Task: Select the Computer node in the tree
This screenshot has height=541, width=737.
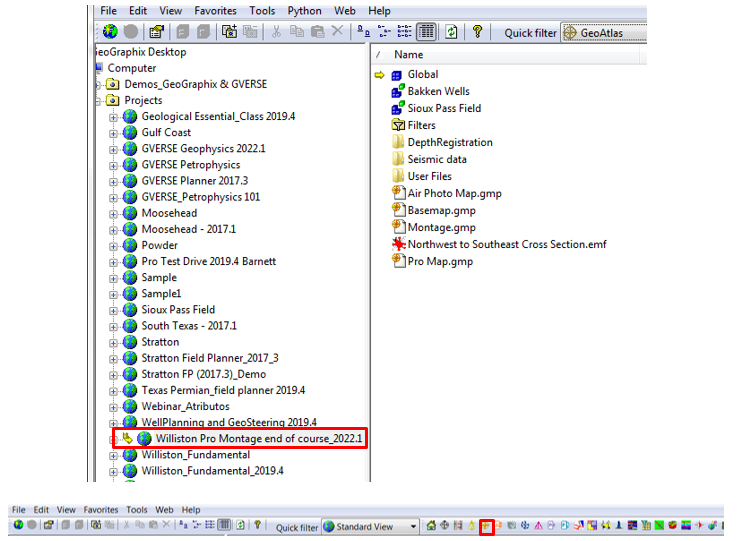Action: 132,68
